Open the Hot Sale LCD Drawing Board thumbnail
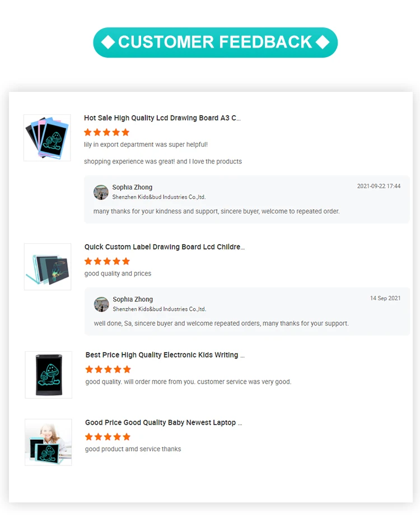The height and width of the screenshot is (517, 420). coord(47,138)
